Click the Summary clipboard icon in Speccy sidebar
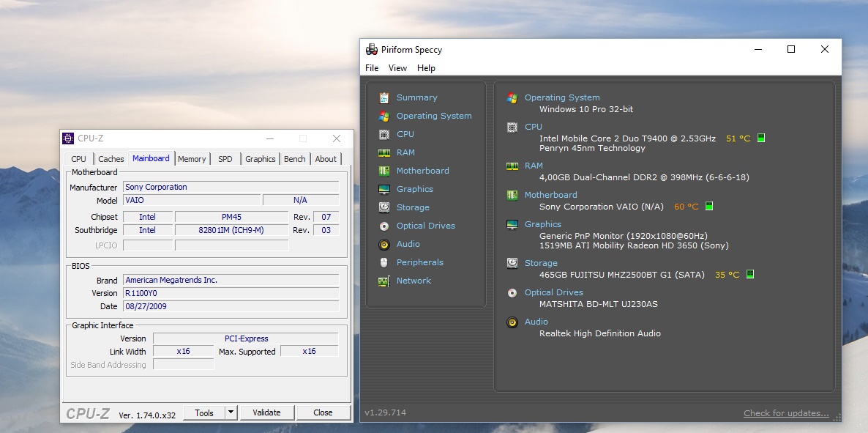 [384, 97]
